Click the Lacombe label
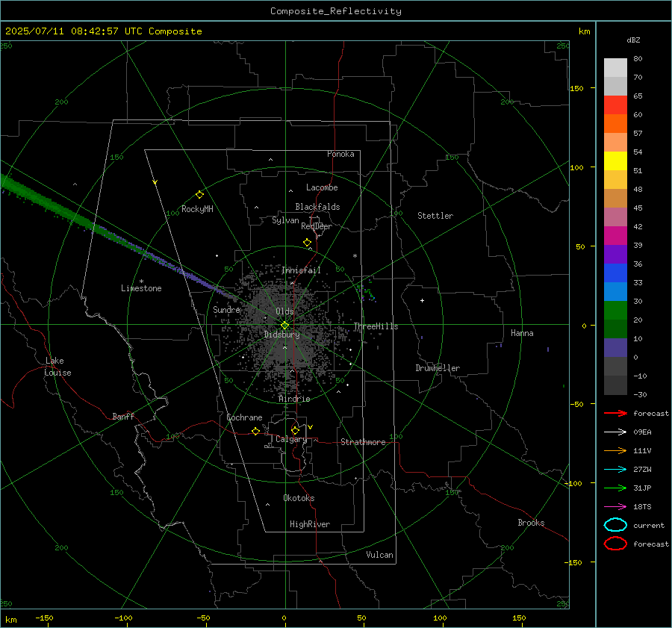Viewport: 672px width, 628px height. coord(322,187)
